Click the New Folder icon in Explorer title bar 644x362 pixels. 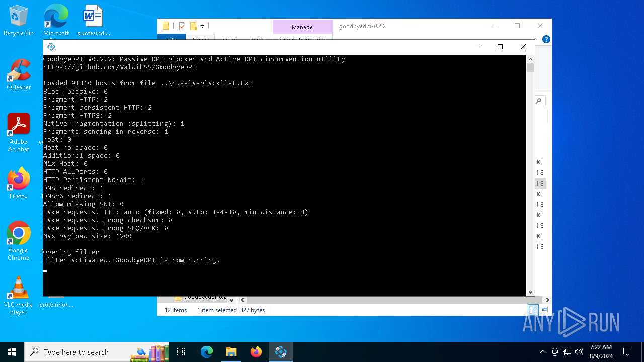[x=193, y=26]
